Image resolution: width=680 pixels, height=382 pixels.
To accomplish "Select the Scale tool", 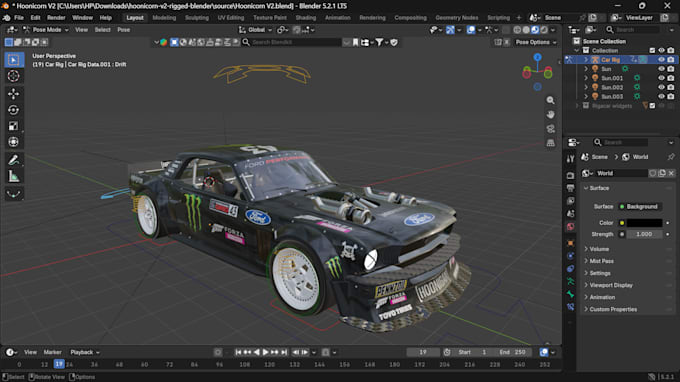I will coord(13,126).
